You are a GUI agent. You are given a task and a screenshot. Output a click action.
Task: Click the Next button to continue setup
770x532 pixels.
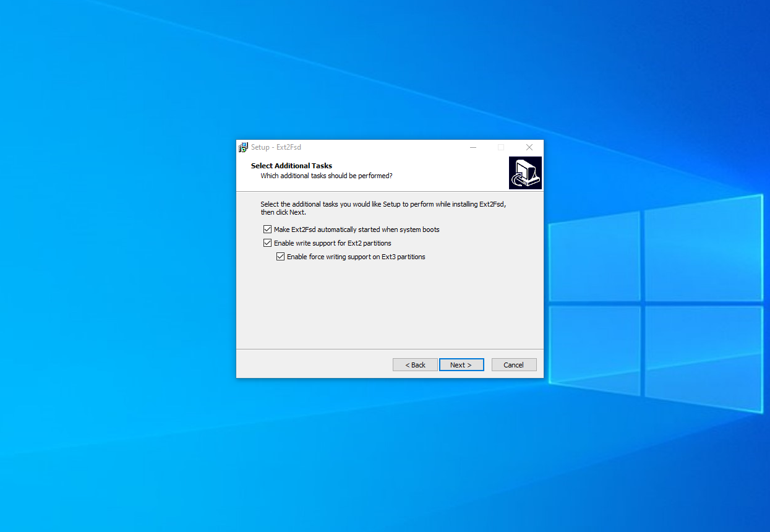(x=461, y=364)
